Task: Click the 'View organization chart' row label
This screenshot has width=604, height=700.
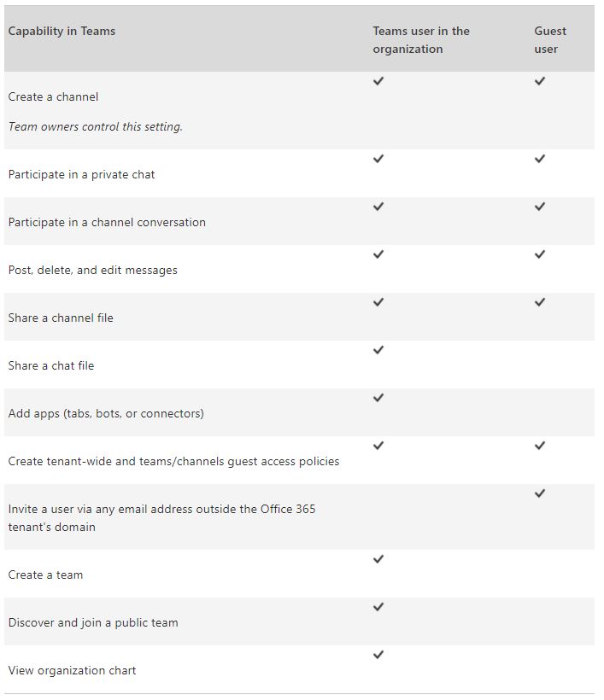Action: point(72,670)
